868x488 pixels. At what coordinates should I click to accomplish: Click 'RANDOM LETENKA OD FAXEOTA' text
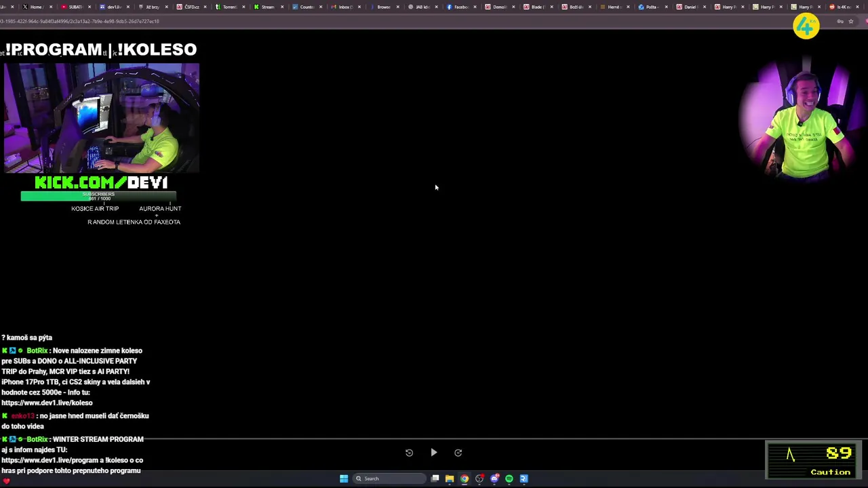(x=134, y=222)
